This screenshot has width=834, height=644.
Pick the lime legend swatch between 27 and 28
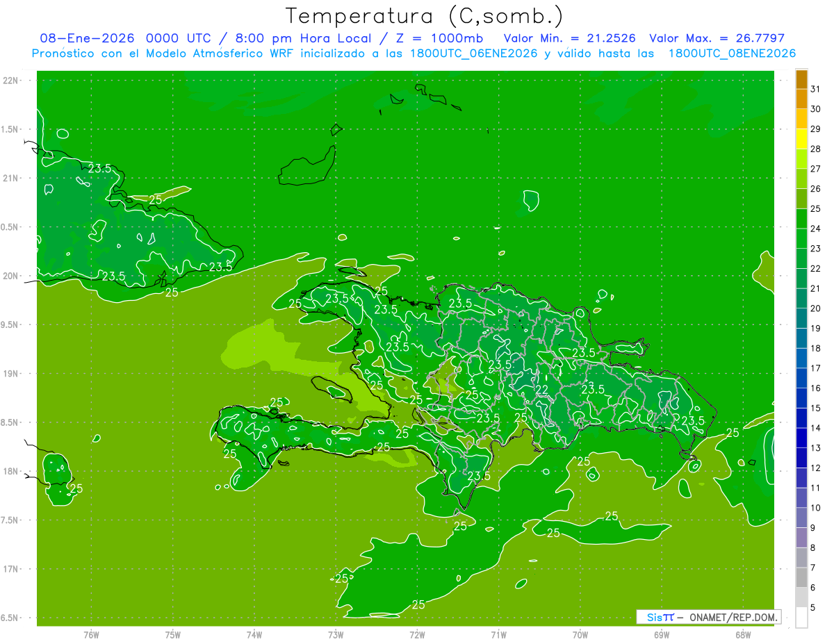click(801, 159)
